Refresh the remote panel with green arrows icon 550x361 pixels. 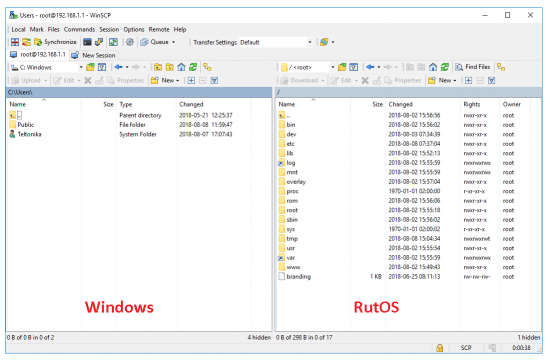[x=445, y=67]
